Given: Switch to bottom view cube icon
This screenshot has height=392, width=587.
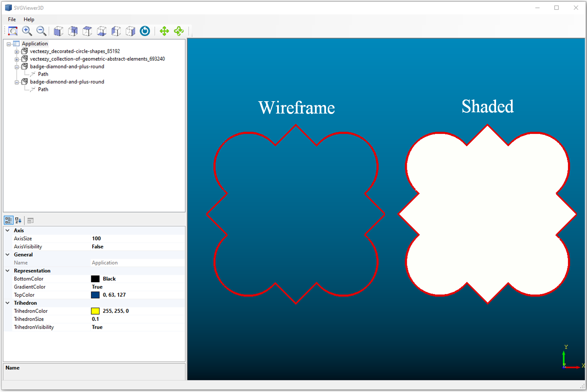Looking at the screenshot, I should 102,31.
